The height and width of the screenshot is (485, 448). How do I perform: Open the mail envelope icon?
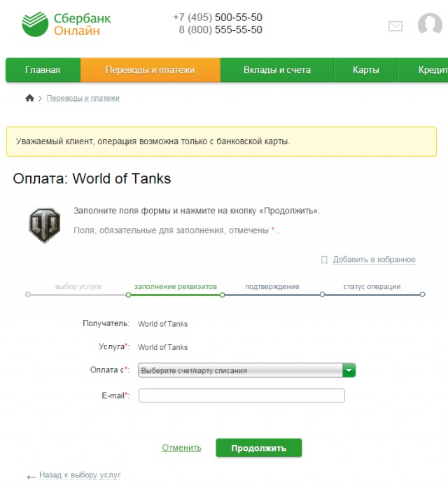tap(395, 26)
